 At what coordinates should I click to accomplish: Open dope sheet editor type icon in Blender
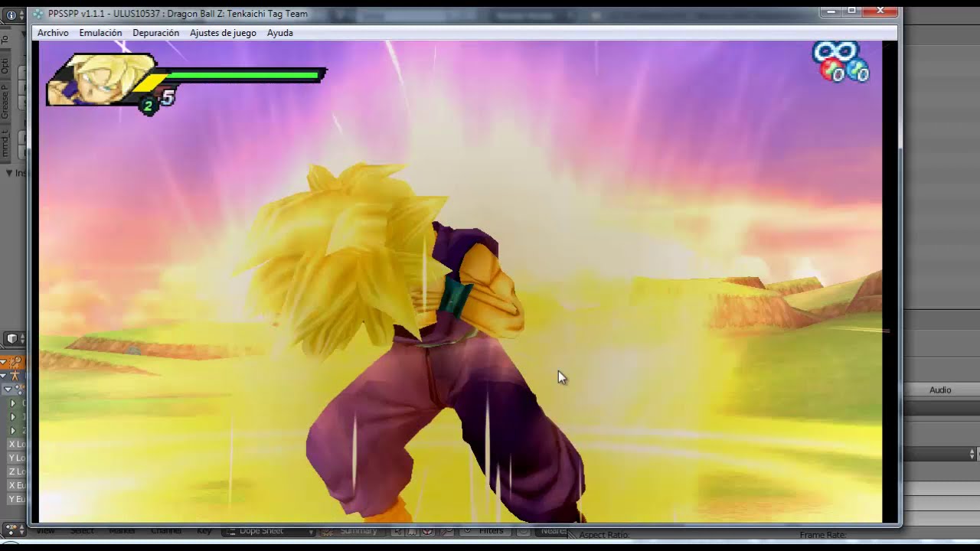pos(12,529)
